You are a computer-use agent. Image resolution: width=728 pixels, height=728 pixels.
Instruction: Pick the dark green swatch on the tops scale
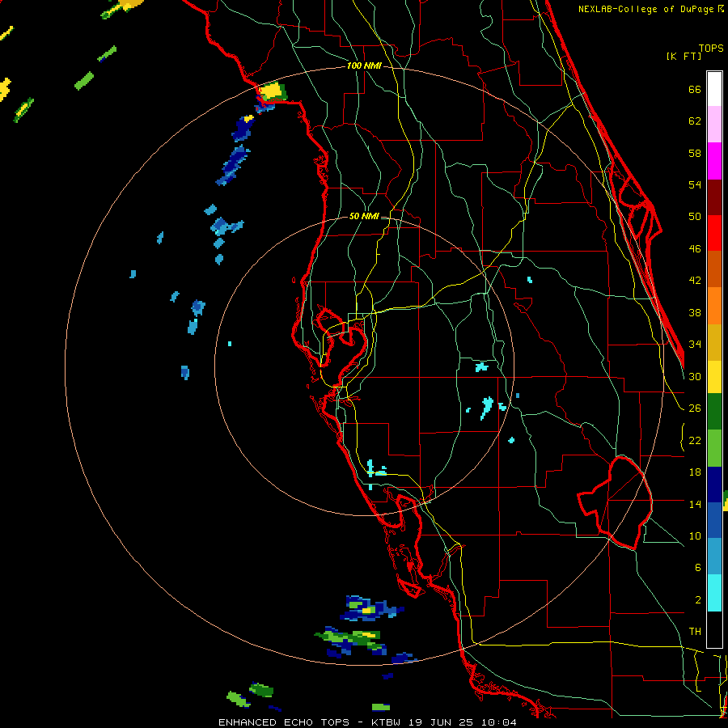pos(714,412)
